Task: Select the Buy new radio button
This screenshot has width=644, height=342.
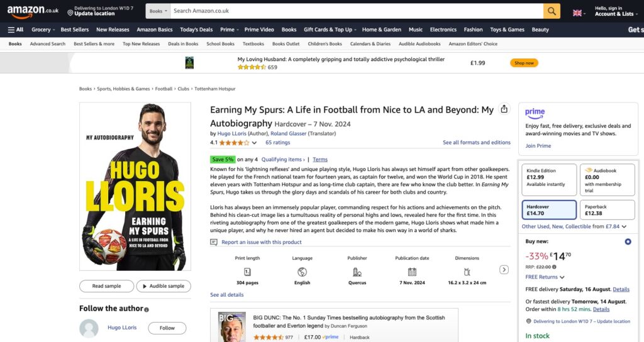Action: [x=628, y=241]
